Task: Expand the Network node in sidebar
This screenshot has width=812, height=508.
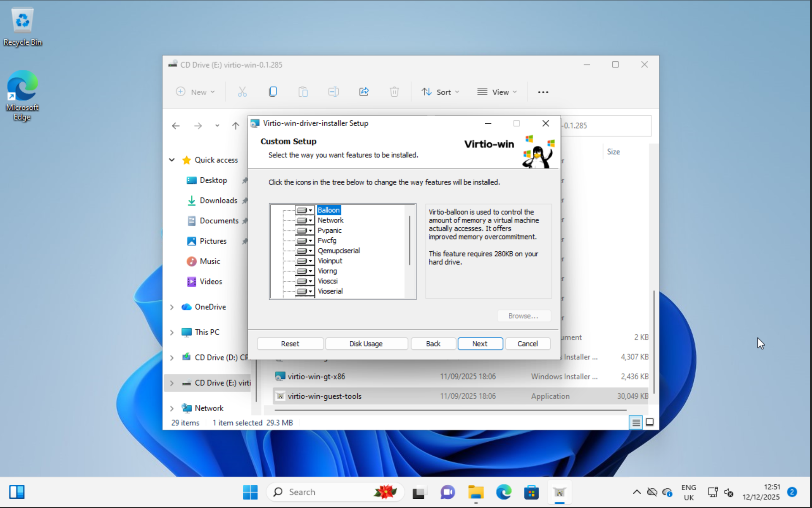Action: click(172, 408)
